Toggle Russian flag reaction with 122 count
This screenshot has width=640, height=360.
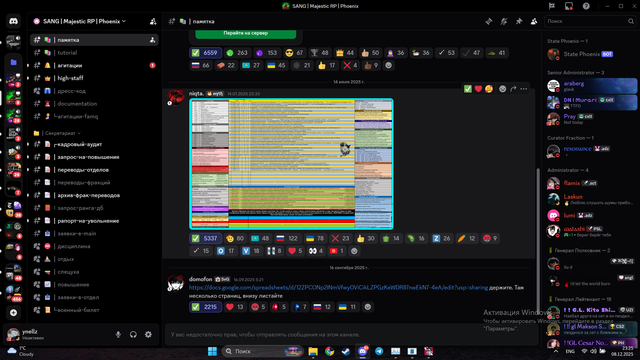tap(287, 238)
